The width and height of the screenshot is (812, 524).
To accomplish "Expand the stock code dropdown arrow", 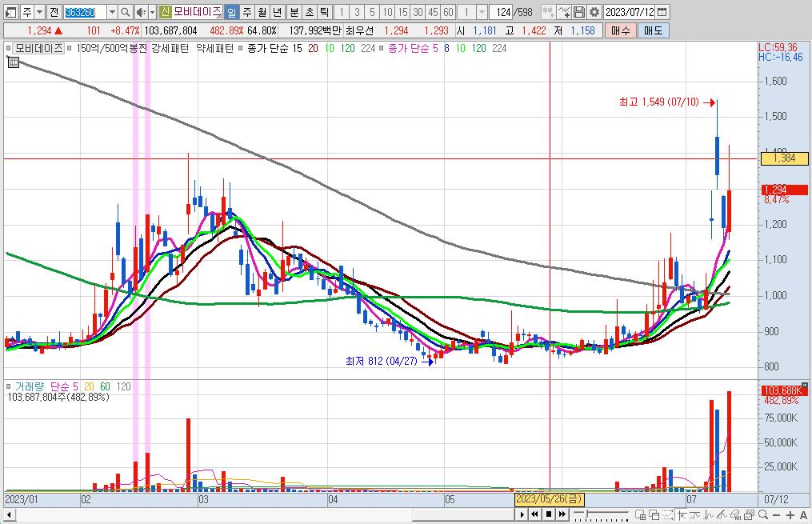I will click(x=112, y=12).
